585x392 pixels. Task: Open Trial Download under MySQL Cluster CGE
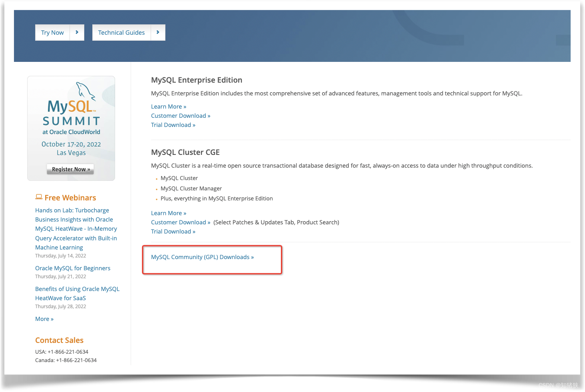point(173,232)
